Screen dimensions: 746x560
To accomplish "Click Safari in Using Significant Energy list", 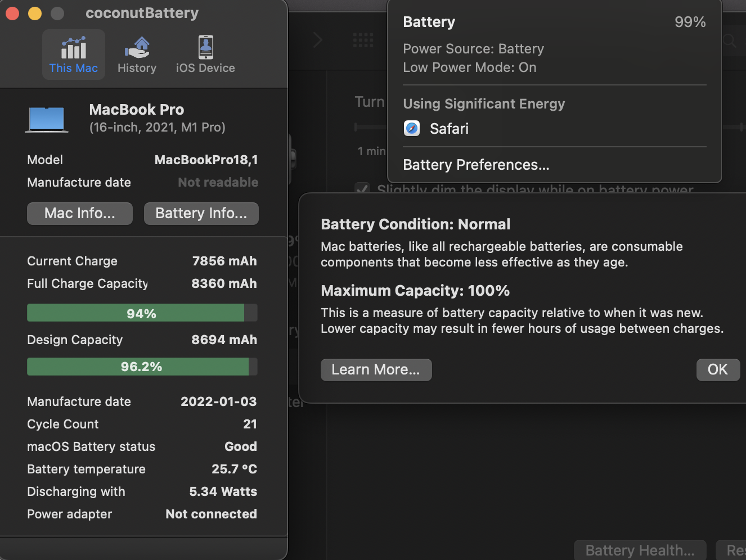I will click(449, 129).
